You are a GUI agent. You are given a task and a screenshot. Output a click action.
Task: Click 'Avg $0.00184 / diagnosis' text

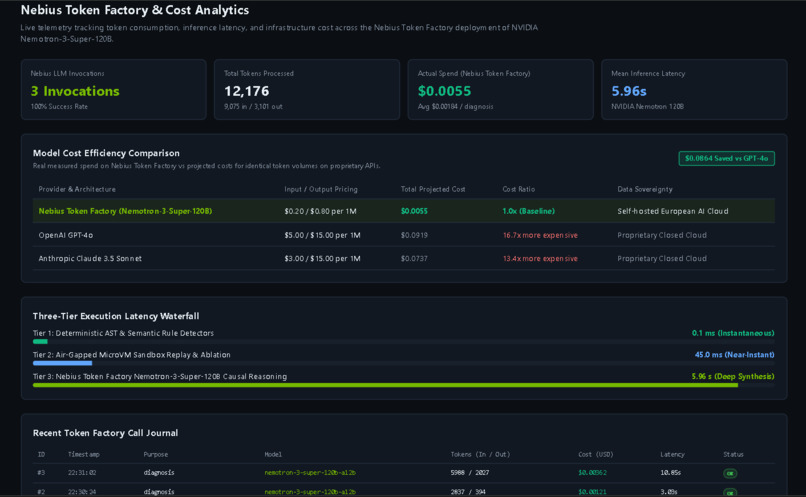[x=455, y=106]
